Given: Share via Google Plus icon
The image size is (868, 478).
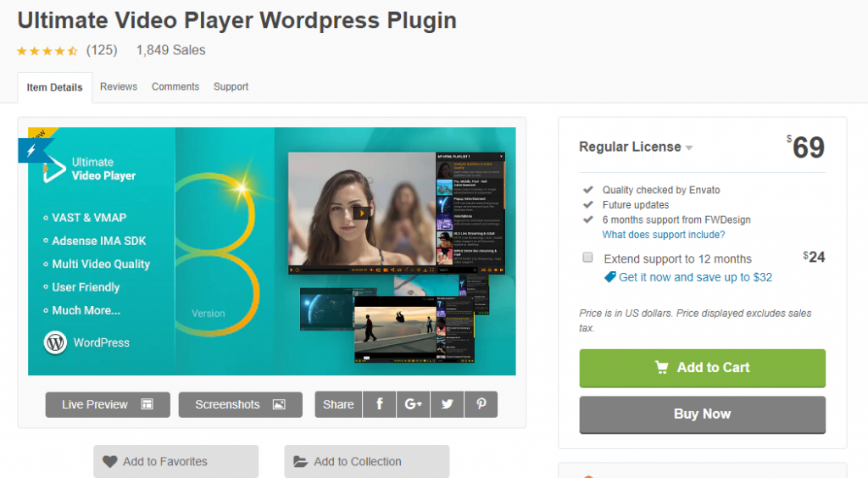Looking at the screenshot, I should 413,404.
